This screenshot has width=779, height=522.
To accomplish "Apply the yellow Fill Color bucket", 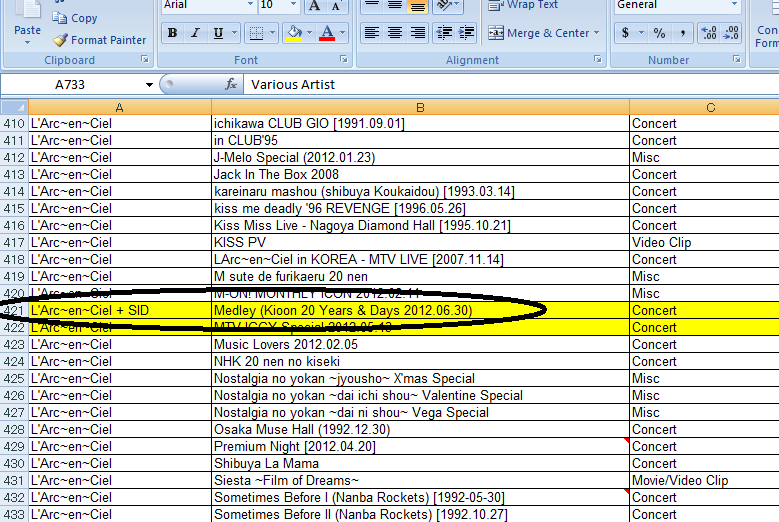I will (x=294, y=33).
